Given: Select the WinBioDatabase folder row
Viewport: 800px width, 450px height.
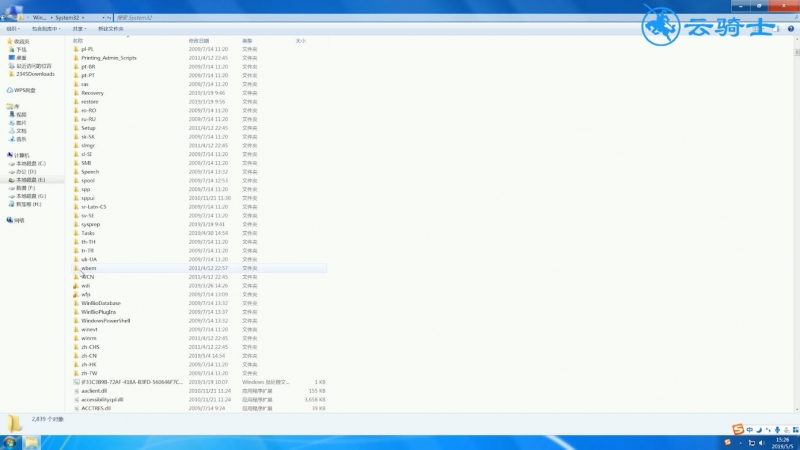Looking at the screenshot, I should tap(199, 303).
